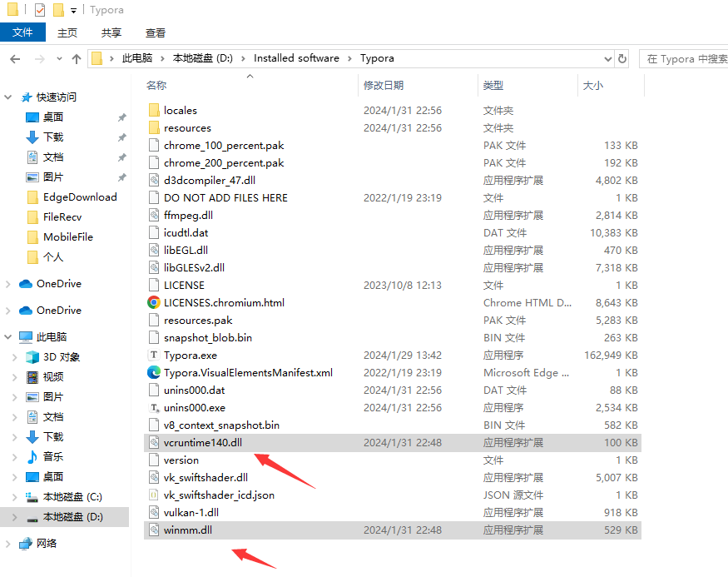Switch to the 查看 ribbon tab

(x=156, y=33)
